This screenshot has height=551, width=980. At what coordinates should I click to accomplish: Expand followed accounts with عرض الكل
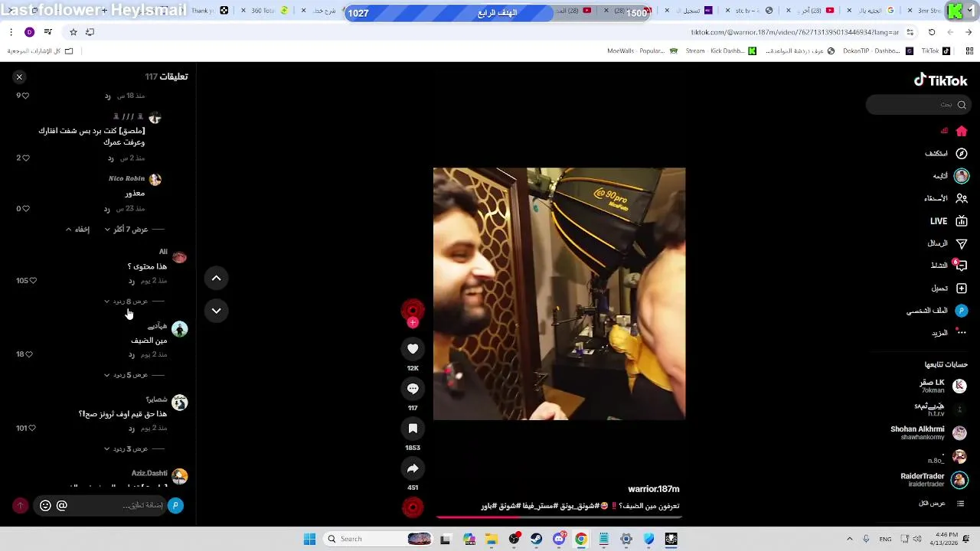(941, 504)
